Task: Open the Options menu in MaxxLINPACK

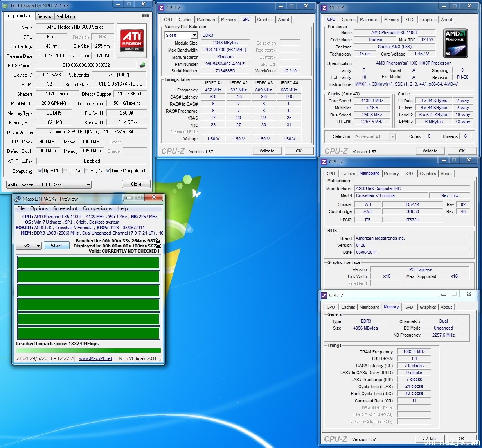Action: 39,208
